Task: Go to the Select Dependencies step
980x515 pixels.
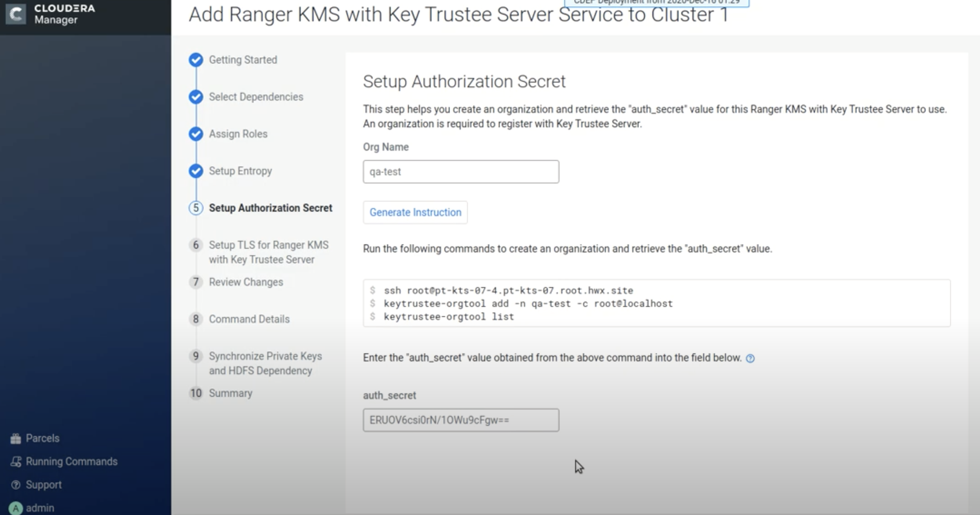Action: click(256, 97)
